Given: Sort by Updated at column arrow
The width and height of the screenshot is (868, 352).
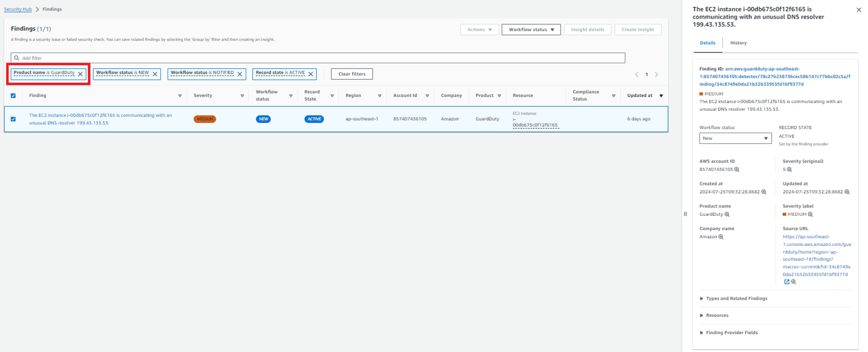Looking at the screenshot, I should 661,96.
